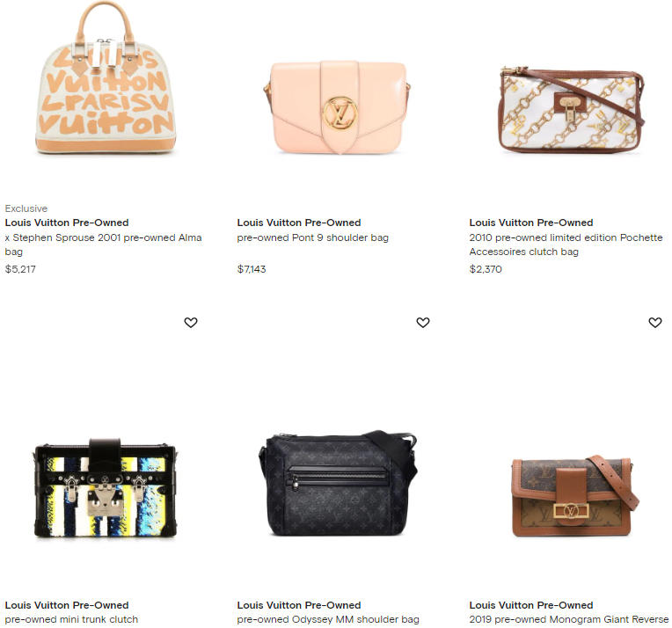The height and width of the screenshot is (628, 672).
Task: Favorite the Odyssey MM shoulder bag
Action: (423, 323)
